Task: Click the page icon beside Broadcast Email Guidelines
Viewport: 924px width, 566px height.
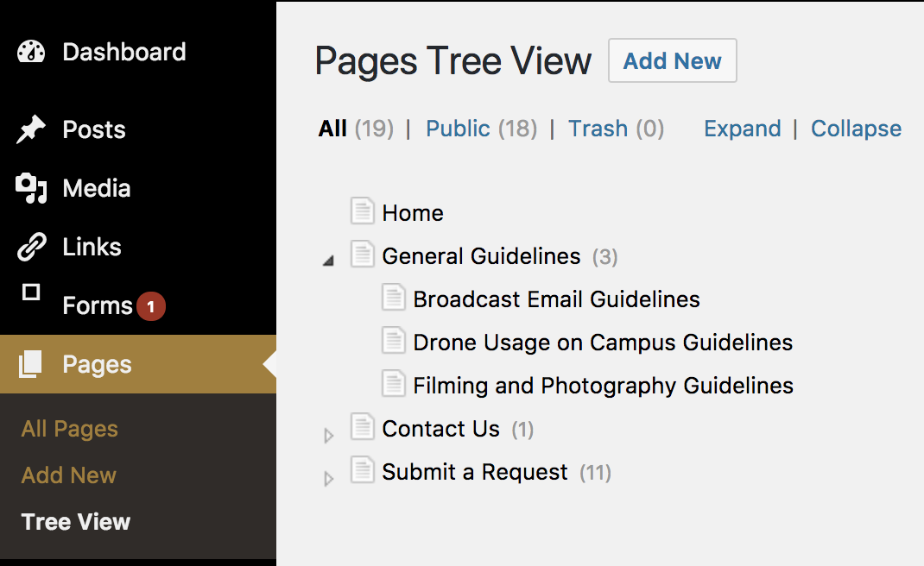Action: (x=394, y=297)
